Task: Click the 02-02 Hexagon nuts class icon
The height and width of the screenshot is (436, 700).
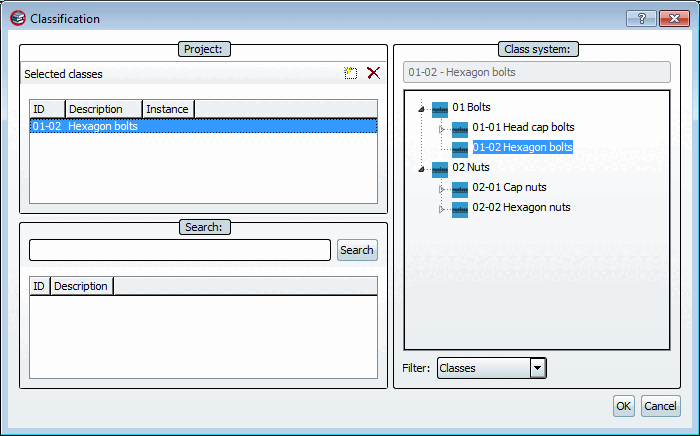Action: (460, 210)
